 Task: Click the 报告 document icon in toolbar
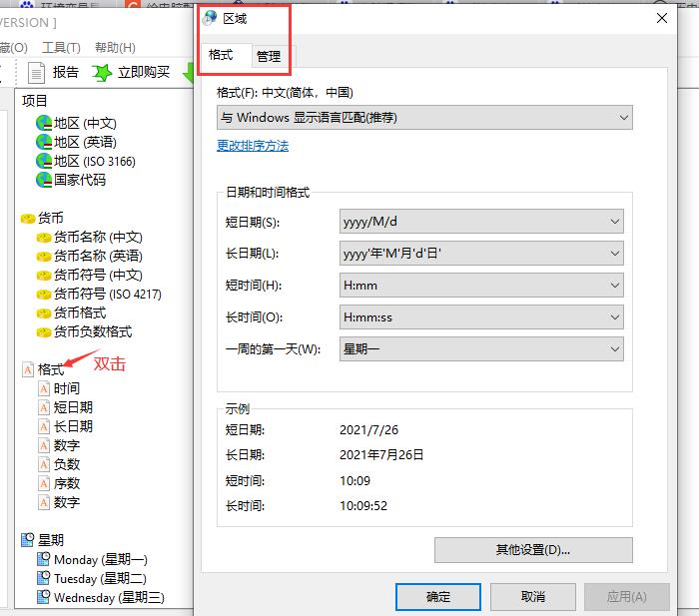36,73
